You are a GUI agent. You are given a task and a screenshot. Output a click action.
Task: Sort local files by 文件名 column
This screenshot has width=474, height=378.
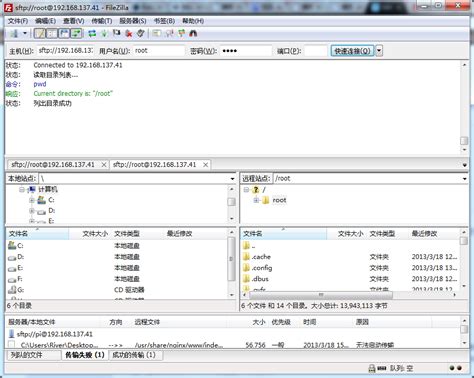point(37,234)
